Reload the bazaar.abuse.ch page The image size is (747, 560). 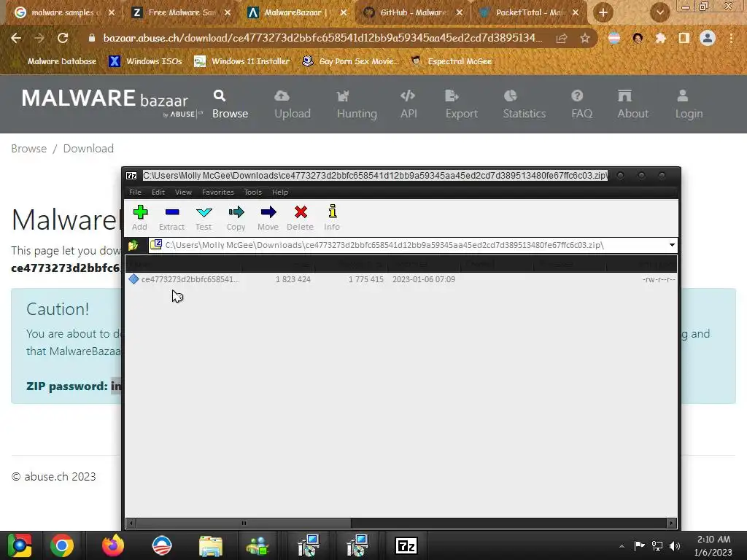point(63,38)
